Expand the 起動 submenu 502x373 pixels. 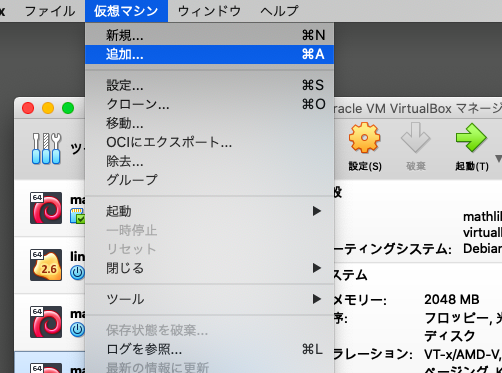209,211
